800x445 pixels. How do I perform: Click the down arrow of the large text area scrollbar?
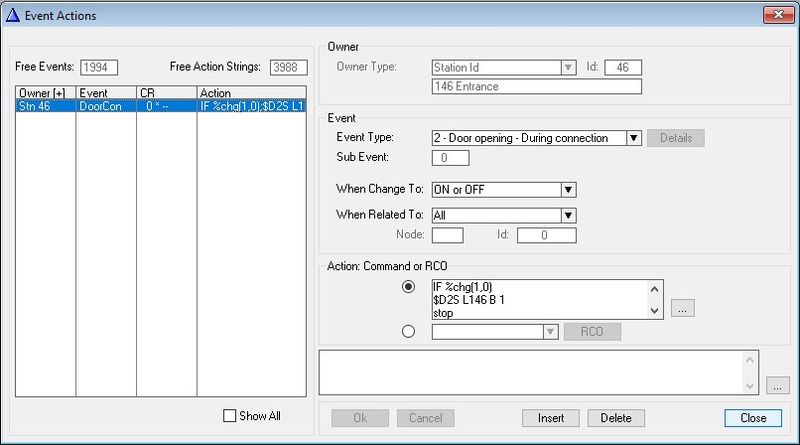click(750, 386)
